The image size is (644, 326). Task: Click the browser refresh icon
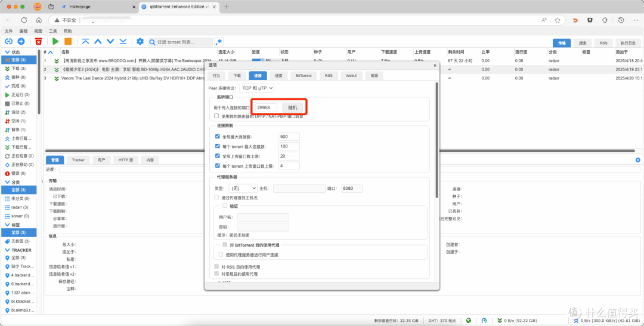tap(24, 20)
